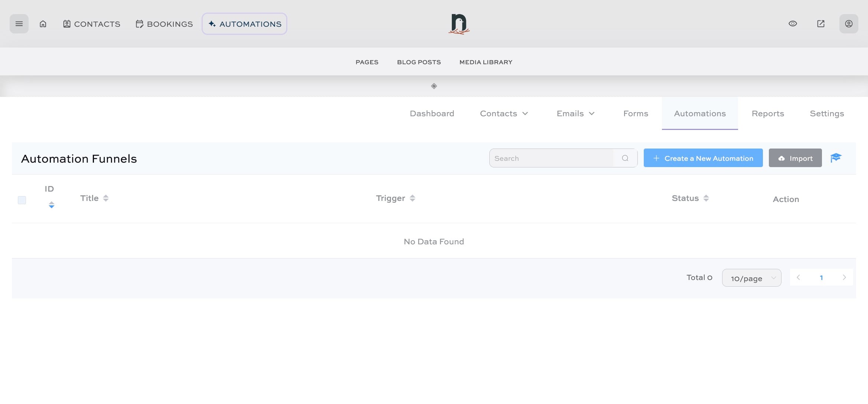Open the Reports tab
868x404 pixels.
pyautogui.click(x=768, y=113)
